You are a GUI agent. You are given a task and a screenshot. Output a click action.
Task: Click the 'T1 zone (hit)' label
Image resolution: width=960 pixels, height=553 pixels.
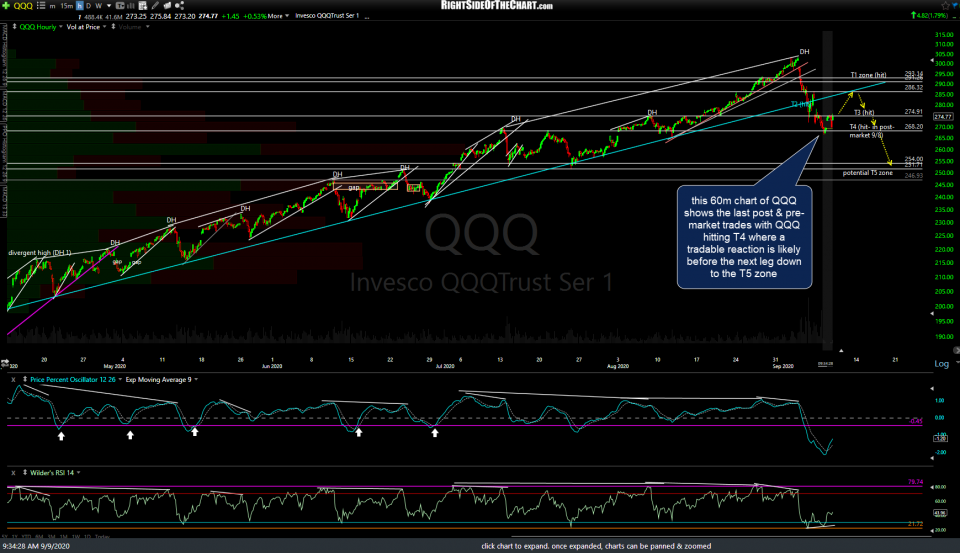868,75
